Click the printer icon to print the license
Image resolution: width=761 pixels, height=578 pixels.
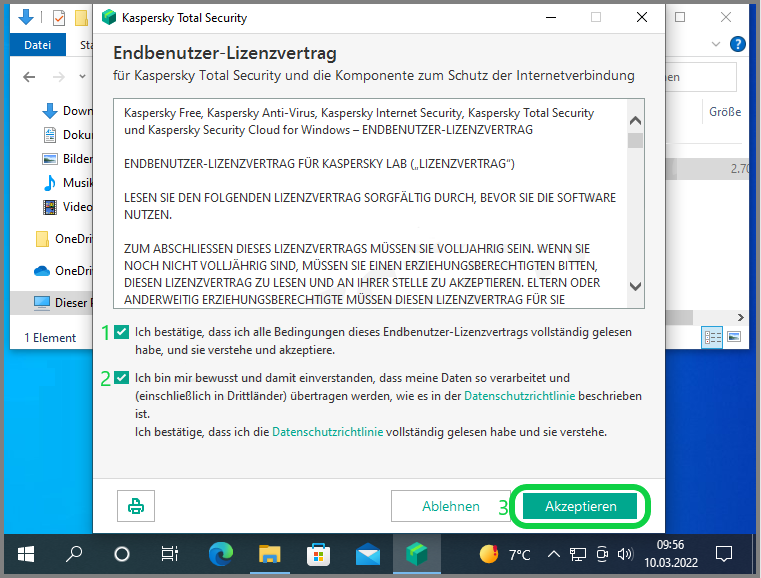[135, 506]
